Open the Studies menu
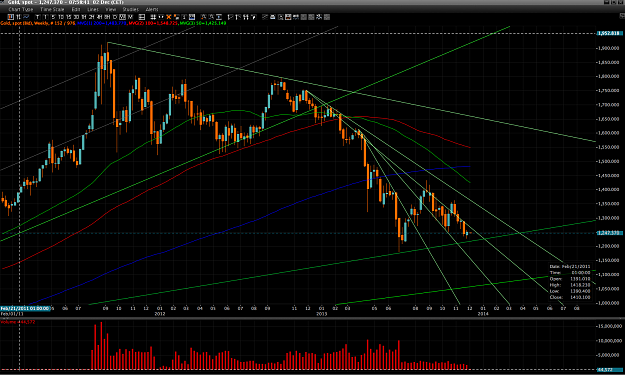The image size is (625, 375). point(130,9)
